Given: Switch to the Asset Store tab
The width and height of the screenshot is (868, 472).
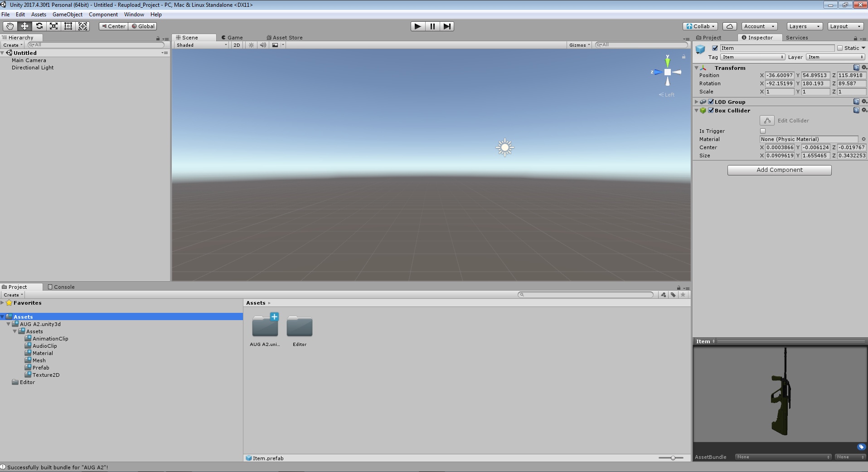Looking at the screenshot, I should [285, 38].
